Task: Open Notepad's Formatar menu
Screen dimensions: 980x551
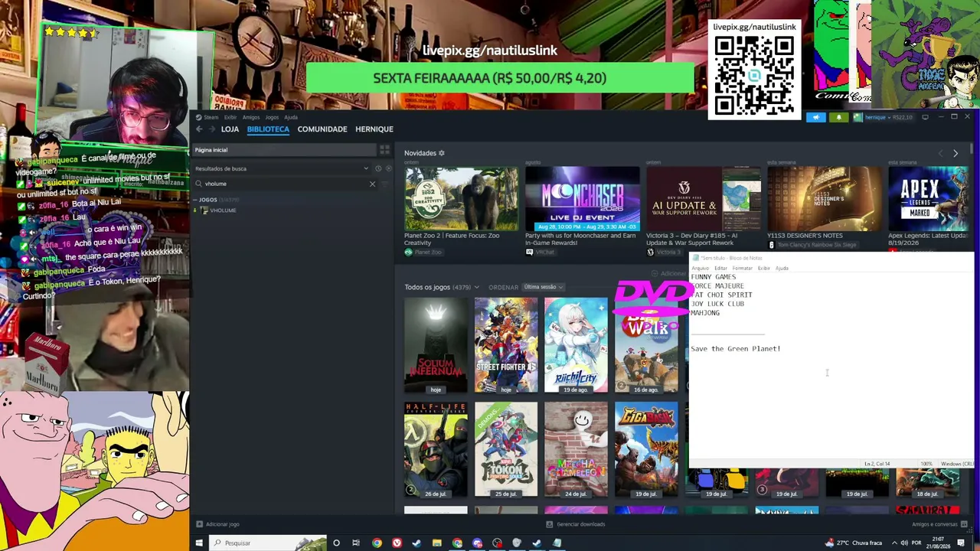Action: (x=743, y=269)
